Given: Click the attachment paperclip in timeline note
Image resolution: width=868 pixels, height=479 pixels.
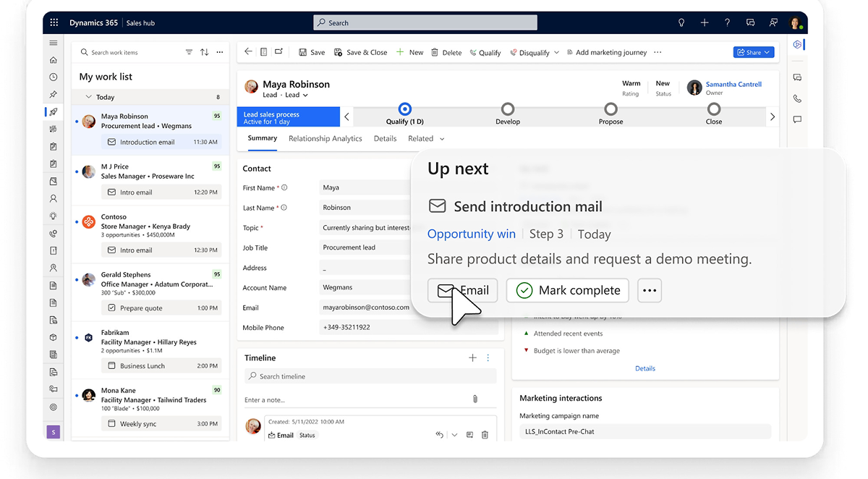Looking at the screenshot, I should pyautogui.click(x=475, y=399).
